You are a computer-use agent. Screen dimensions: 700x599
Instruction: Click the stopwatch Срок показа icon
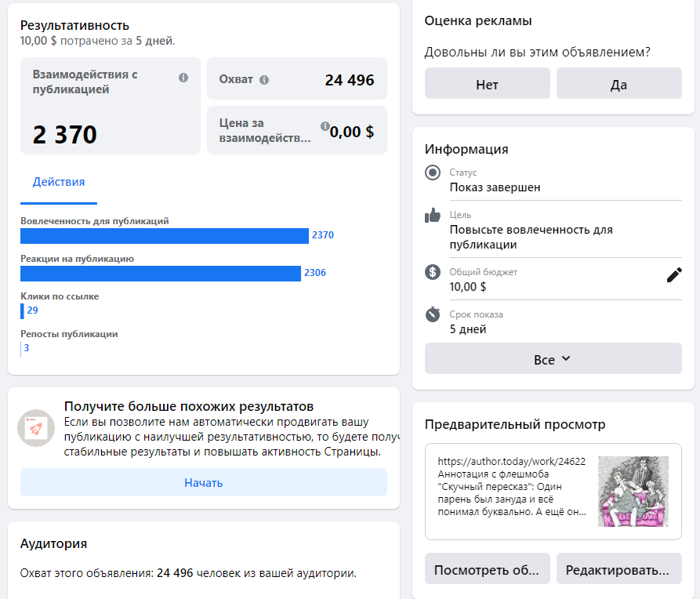click(x=433, y=314)
